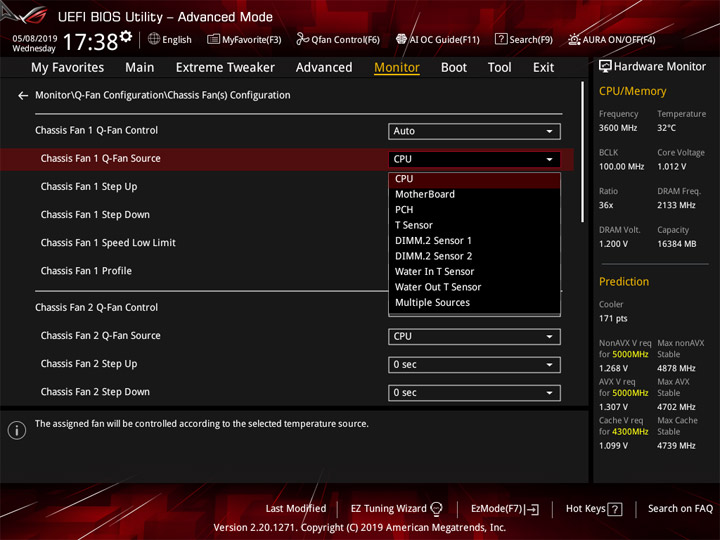Click the 1.268 V NonAVX value
This screenshot has width=720, height=540.
pos(613,368)
